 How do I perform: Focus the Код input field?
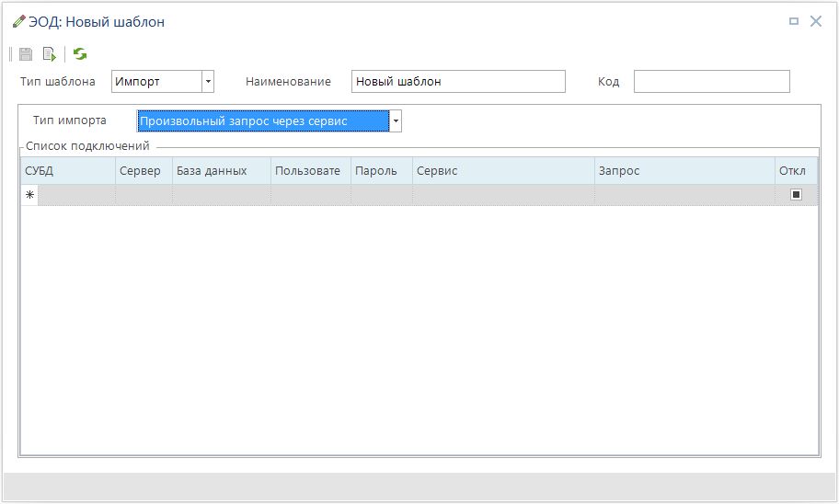tap(711, 82)
